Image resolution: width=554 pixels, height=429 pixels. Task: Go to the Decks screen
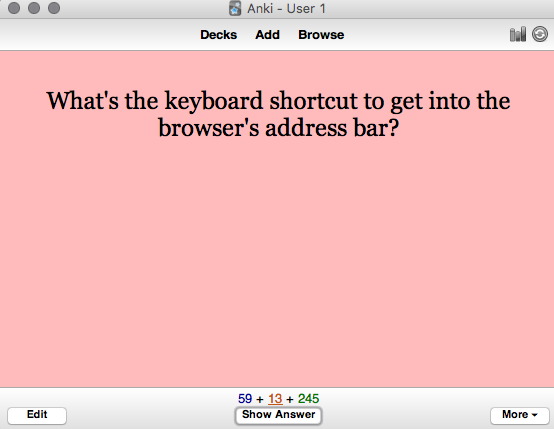pos(218,35)
